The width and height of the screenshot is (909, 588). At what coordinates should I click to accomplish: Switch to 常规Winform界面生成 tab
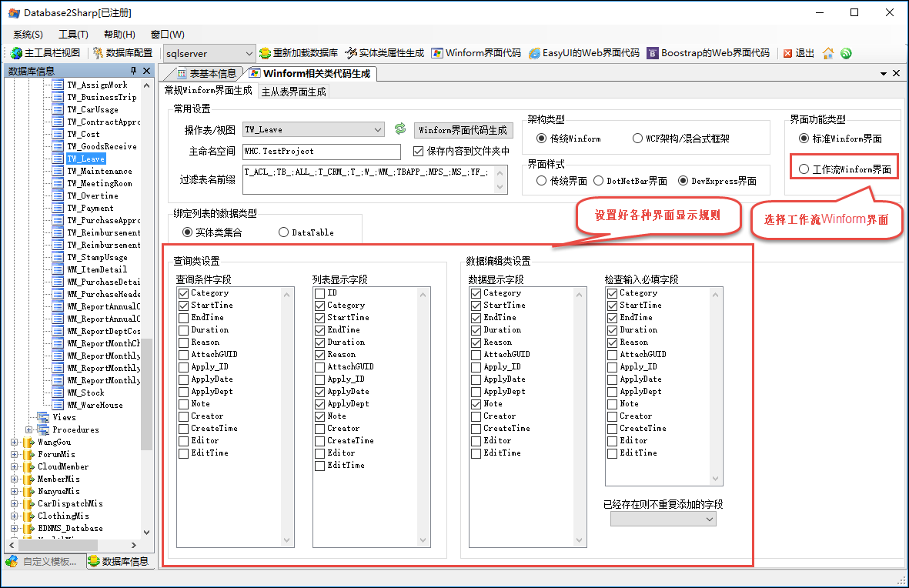pyautogui.click(x=208, y=91)
